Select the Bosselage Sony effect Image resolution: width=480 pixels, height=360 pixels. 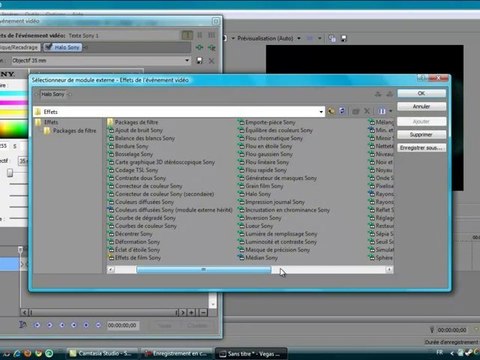pos(134,154)
